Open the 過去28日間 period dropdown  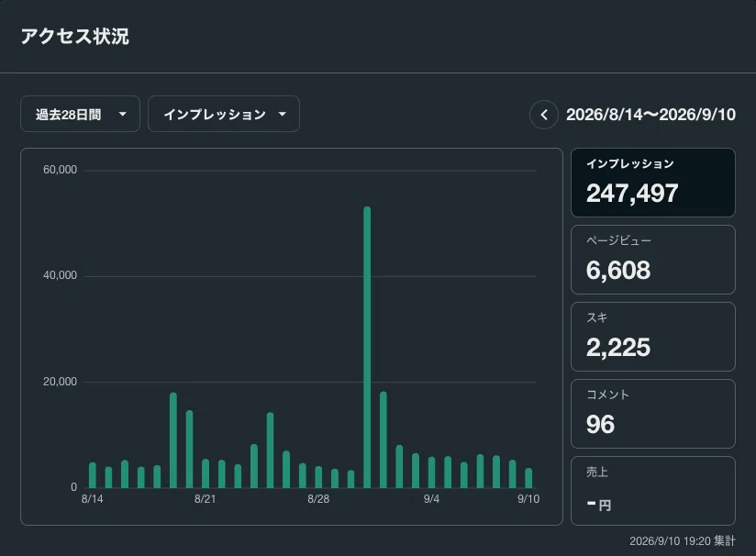click(x=80, y=114)
